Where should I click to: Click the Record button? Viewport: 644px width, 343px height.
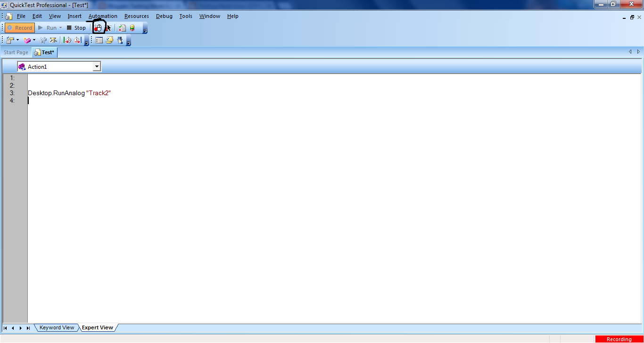(x=20, y=28)
